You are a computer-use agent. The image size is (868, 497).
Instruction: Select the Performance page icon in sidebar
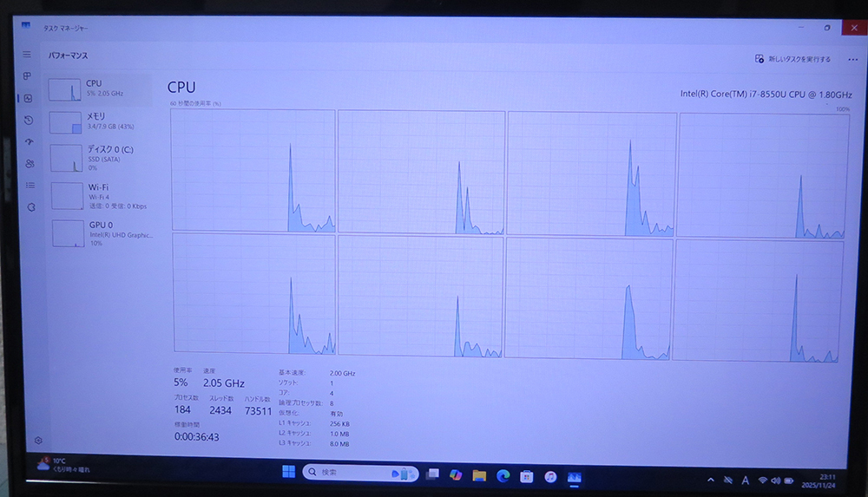29,98
